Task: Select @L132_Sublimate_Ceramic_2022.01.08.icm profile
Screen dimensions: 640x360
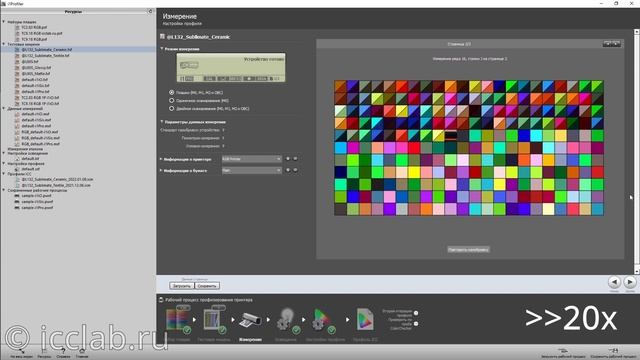Action: [57, 179]
